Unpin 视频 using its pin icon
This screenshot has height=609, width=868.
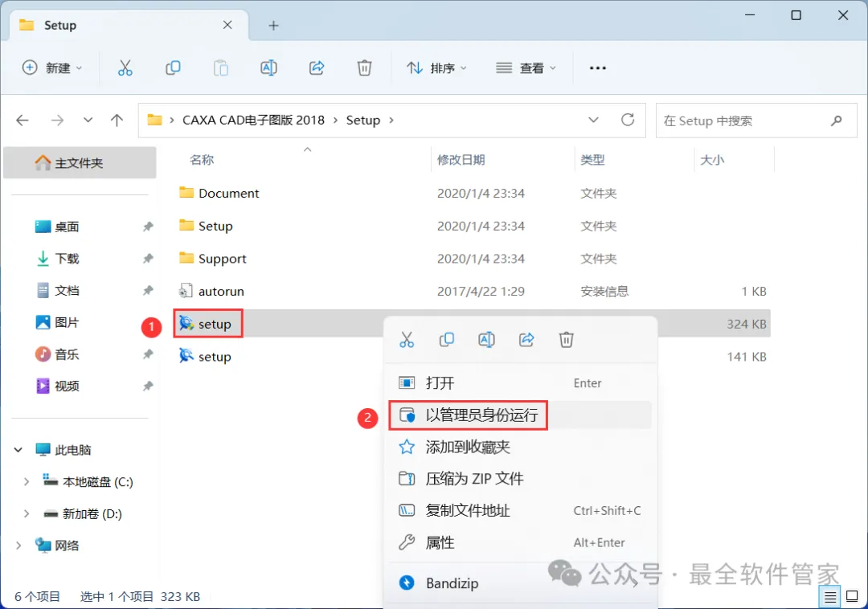(148, 386)
